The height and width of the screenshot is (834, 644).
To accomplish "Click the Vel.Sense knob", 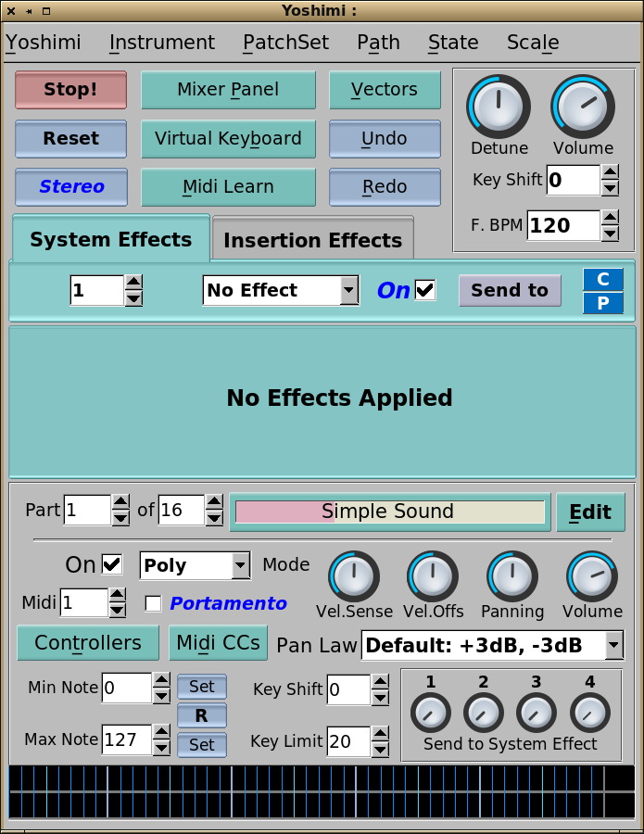I will (x=354, y=576).
